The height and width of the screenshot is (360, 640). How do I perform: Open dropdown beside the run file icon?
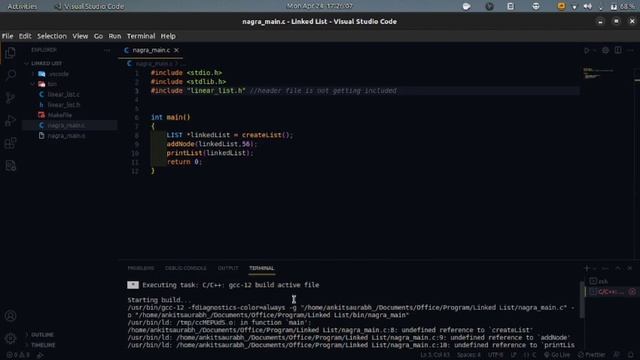tap(594, 50)
